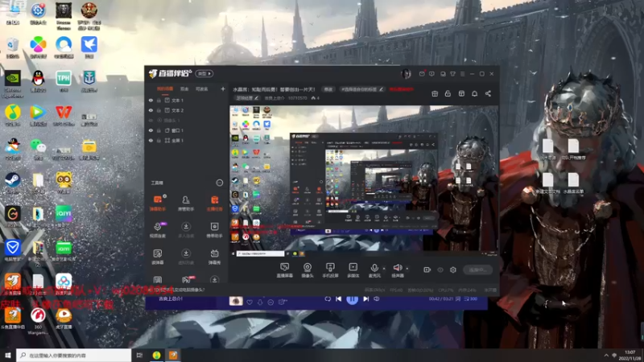Edit the category pill under the stream title
The height and width of the screenshot is (362, 644).
point(247,98)
